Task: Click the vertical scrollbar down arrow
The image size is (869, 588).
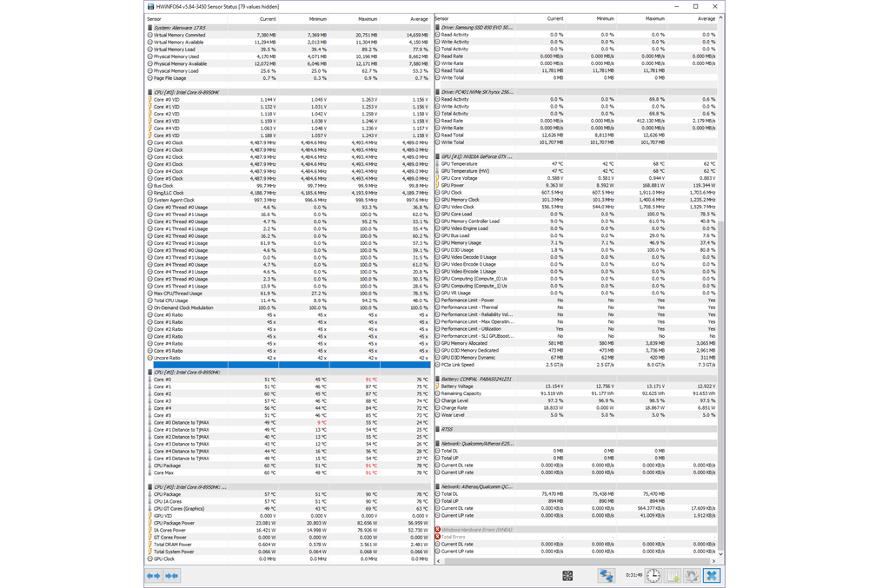Action: pyautogui.click(x=721, y=553)
